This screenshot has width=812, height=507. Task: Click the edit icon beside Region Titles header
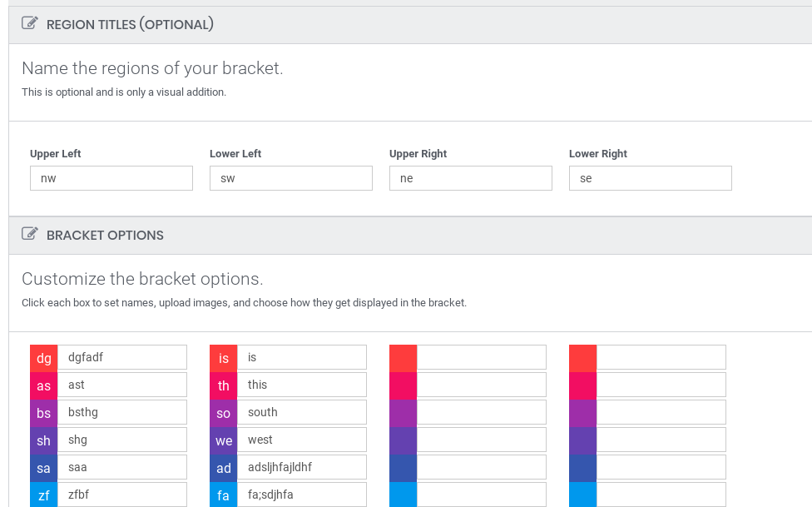[x=29, y=22]
